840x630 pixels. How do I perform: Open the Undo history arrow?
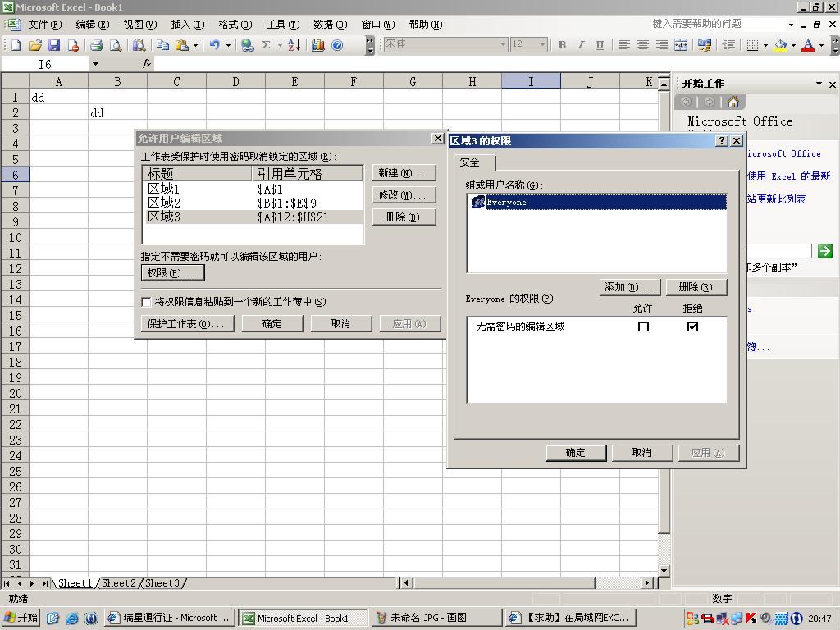228,46
